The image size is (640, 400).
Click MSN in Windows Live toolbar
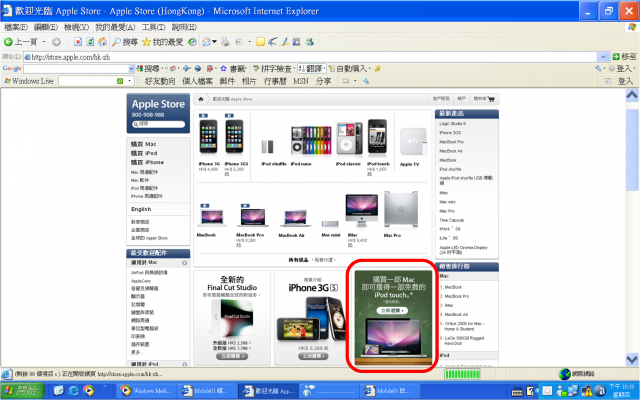click(x=300, y=81)
